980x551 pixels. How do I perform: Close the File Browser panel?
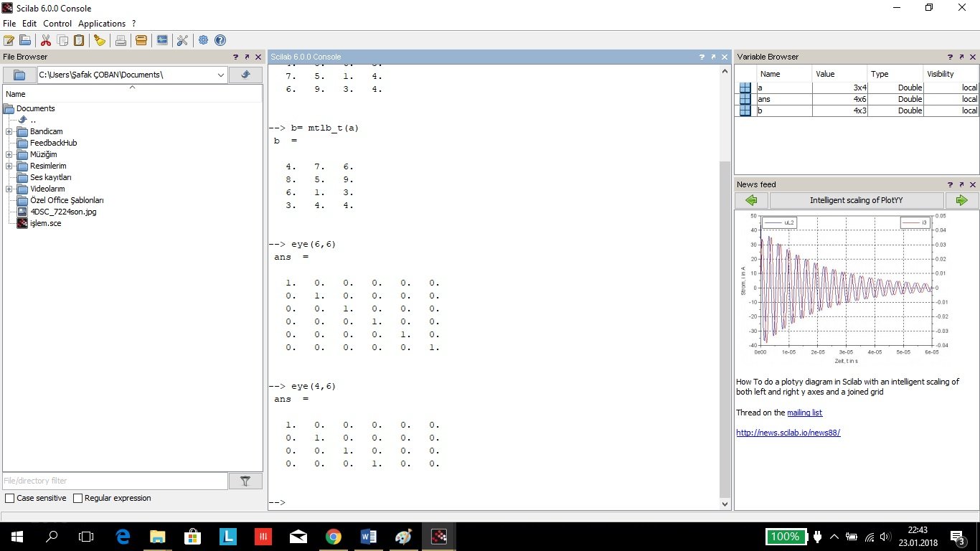(x=258, y=57)
